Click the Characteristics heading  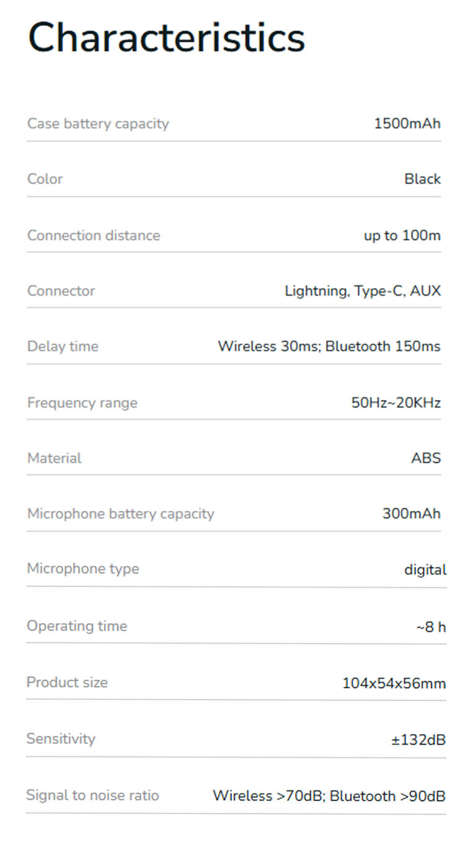point(166,37)
